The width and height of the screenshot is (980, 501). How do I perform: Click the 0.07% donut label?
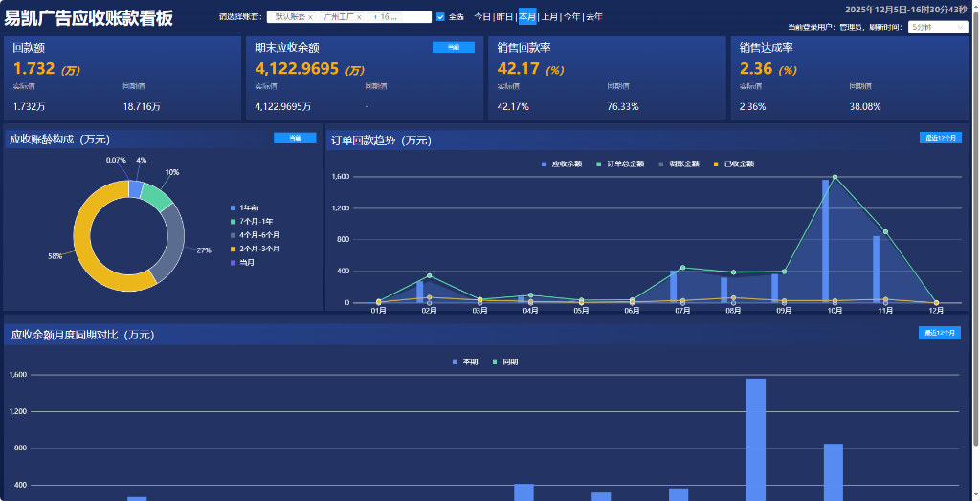[116, 160]
